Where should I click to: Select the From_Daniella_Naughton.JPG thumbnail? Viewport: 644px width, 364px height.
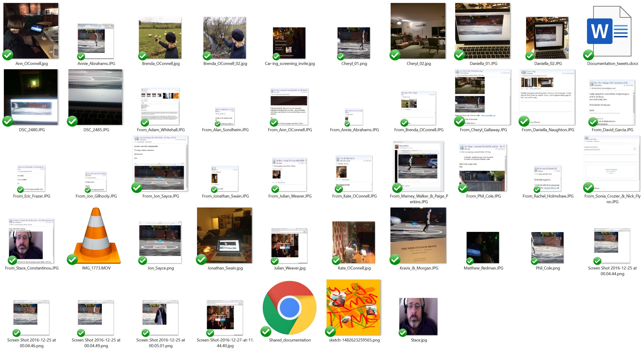click(x=547, y=97)
